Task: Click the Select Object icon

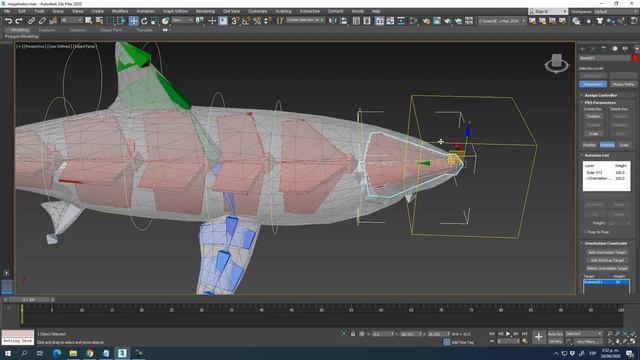Action: click(x=89, y=21)
